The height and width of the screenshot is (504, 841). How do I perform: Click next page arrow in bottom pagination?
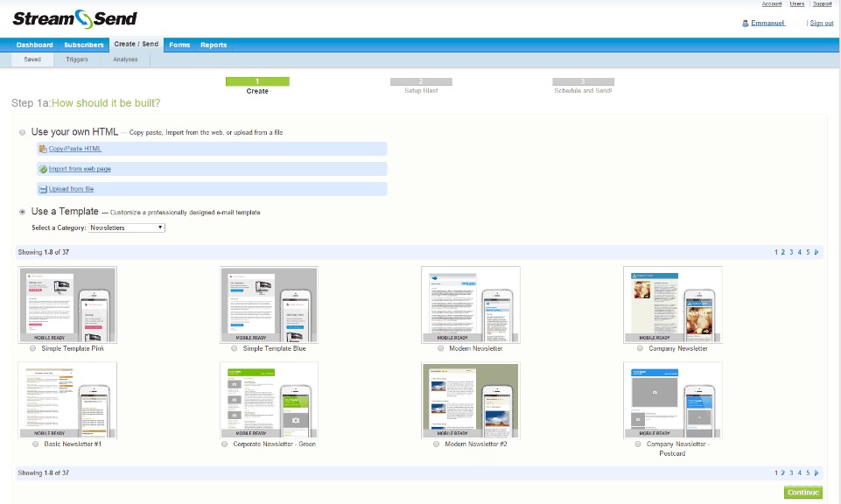pos(816,472)
